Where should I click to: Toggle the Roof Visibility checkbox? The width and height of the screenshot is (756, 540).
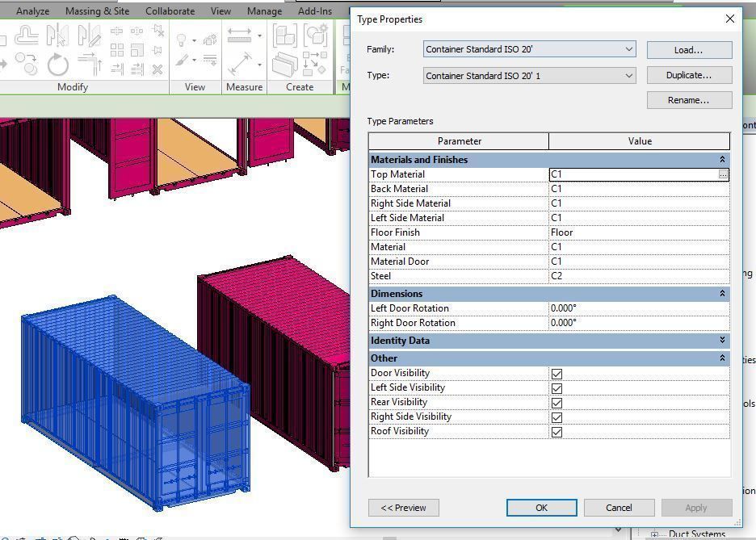(x=556, y=432)
